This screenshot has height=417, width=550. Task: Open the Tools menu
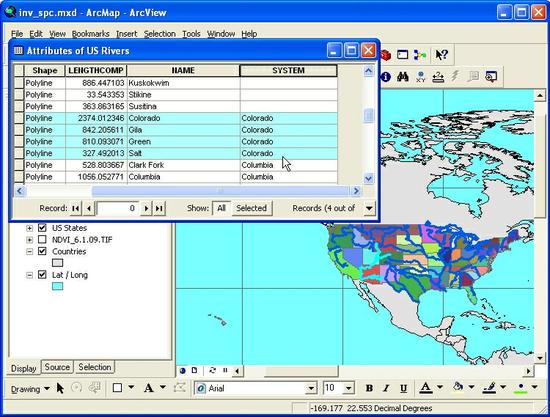(x=191, y=34)
